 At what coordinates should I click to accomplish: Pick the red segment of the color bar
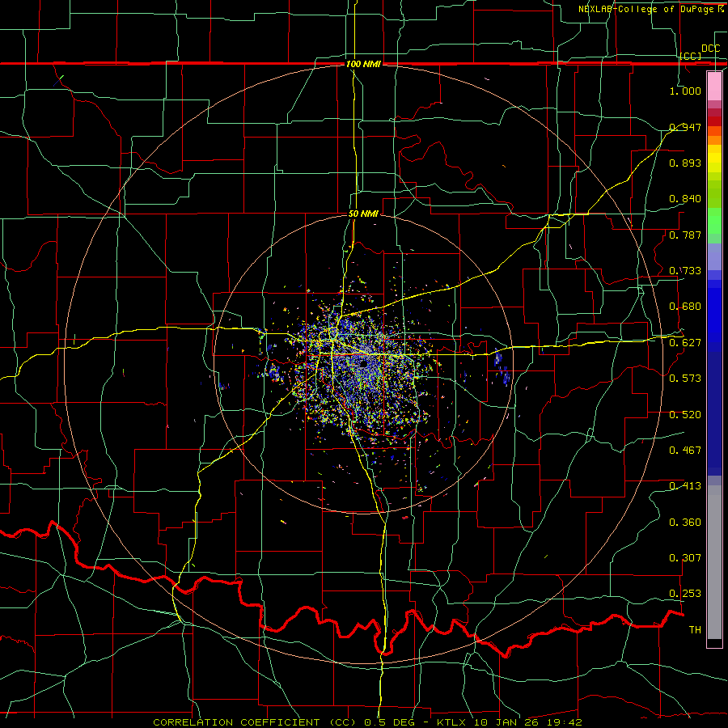click(x=714, y=121)
